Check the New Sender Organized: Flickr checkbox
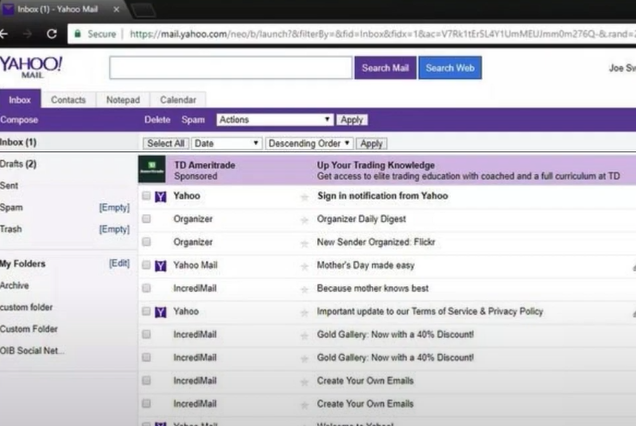636x426 pixels. click(146, 242)
